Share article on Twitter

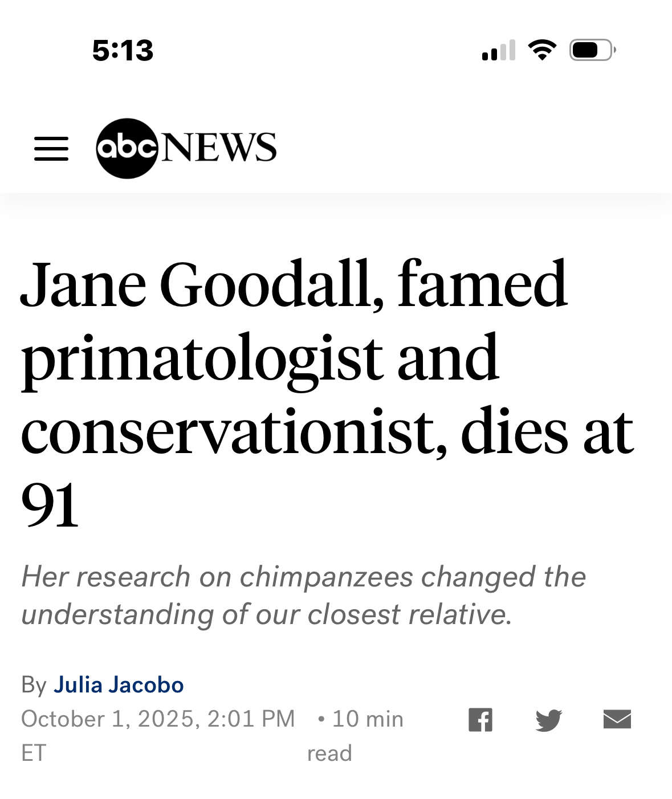tap(548, 720)
